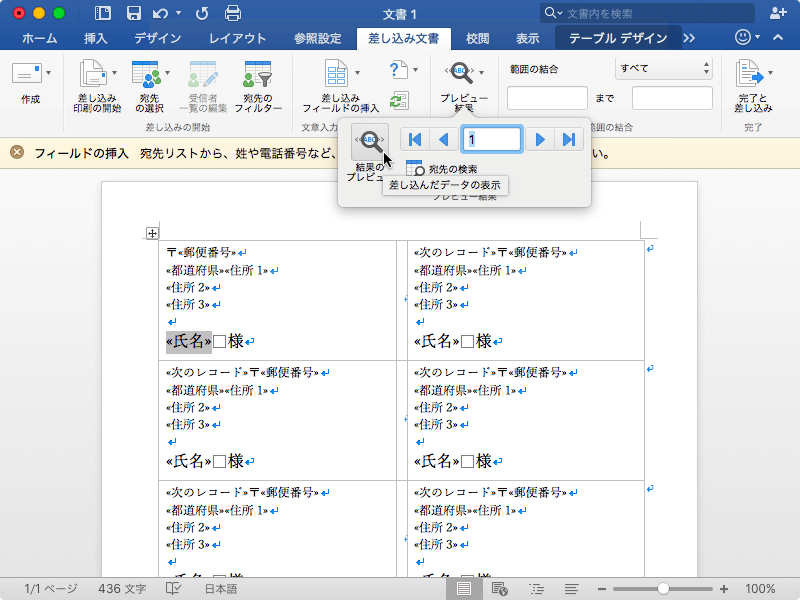Select the draft view icon
Viewport: 800px width, 600px height.
pyautogui.click(x=571, y=589)
